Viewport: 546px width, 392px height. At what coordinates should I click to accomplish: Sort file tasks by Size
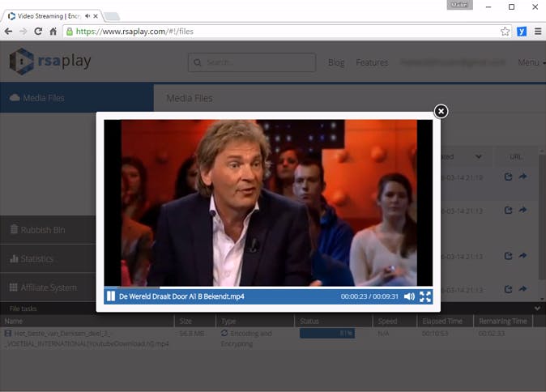tap(186, 321)
